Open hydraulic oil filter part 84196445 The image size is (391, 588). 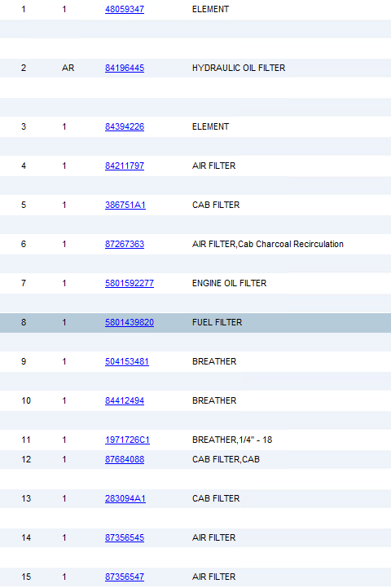click(125, 68)
